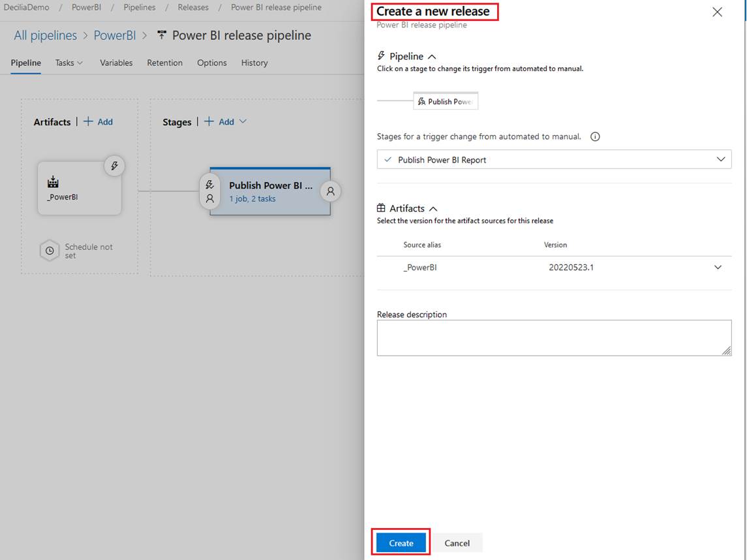This screenshot has width=747, height=560.
Task: Switch to the Variables tab
Action: (x=116, y=63)
